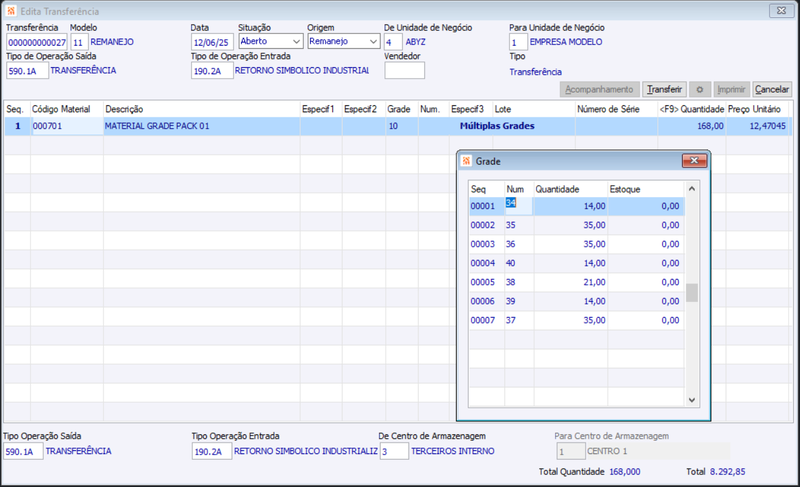Select Grade row 00002 size 35
The height and width of the screenshot is (487, 800).
tap(577, 225)
